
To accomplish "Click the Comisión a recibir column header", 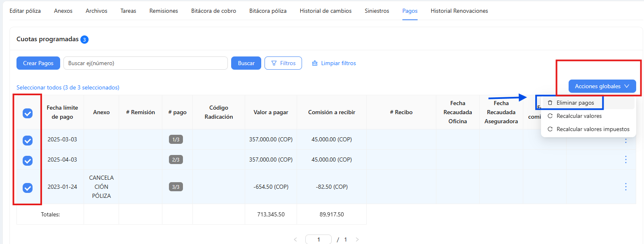I will tap(332, 112).
